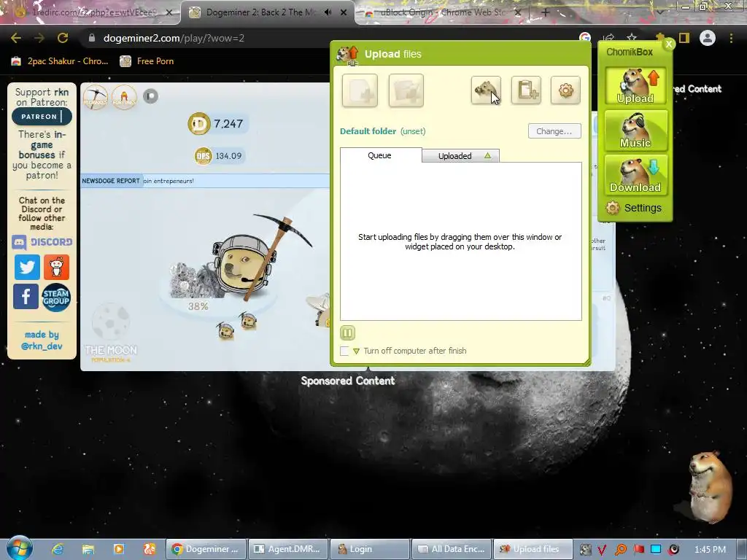Open the Discord link
747x560 pixels.
tap(42, 242)
